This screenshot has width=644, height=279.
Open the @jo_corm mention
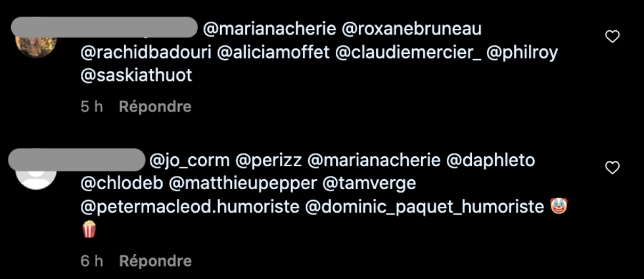click(190, 160)
